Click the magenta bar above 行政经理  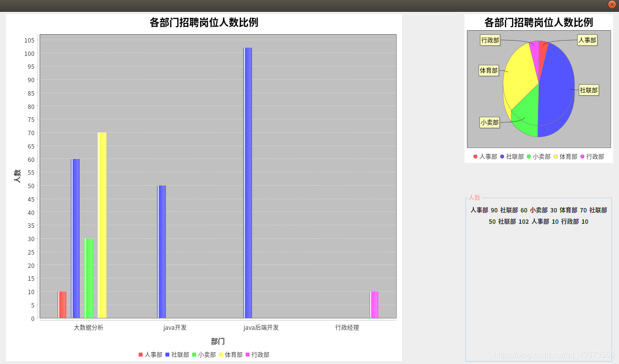pos(374,305)
